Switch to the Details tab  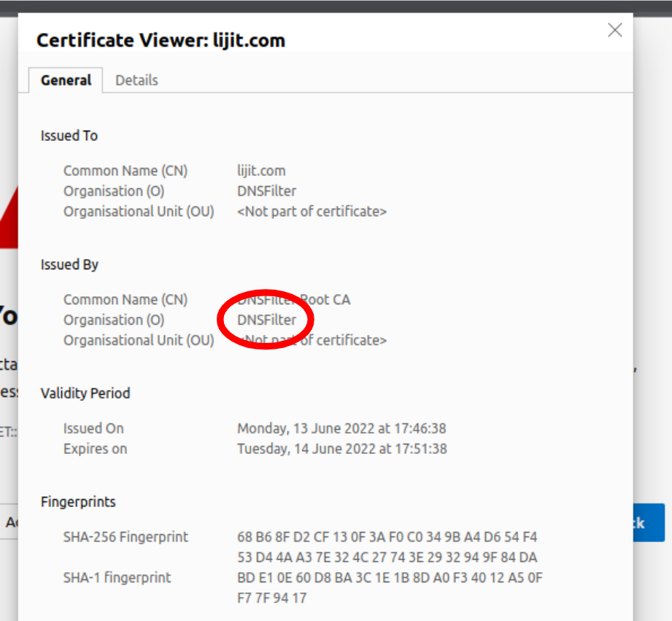[x=136, y=80]
